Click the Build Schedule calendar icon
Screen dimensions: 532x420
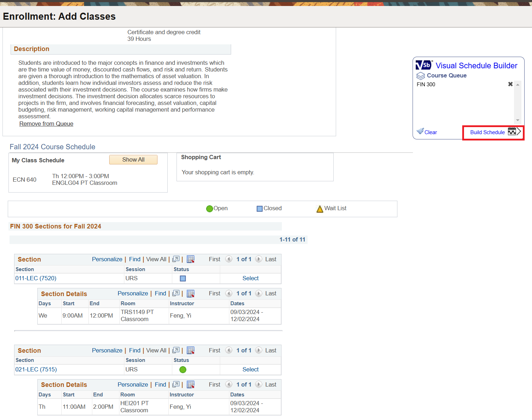point(512,132)
